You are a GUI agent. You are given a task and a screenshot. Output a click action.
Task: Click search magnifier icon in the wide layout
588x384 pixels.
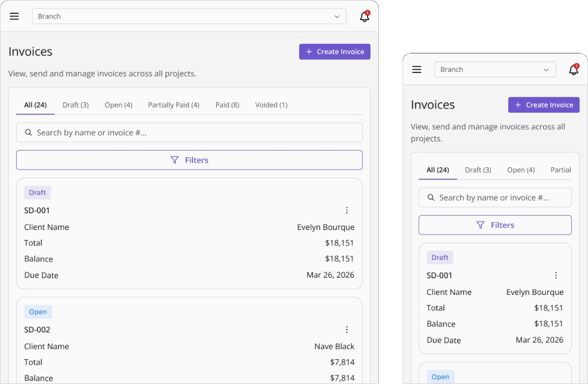click(28, 133)
